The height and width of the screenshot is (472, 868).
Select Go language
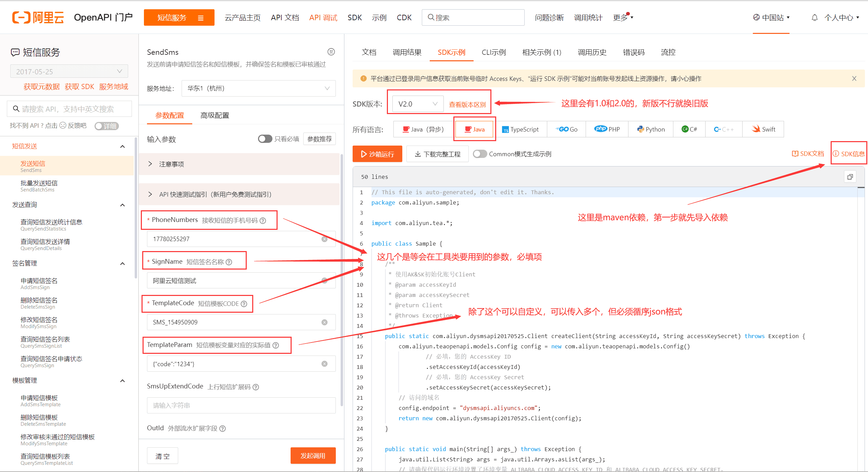click(566, 129)
